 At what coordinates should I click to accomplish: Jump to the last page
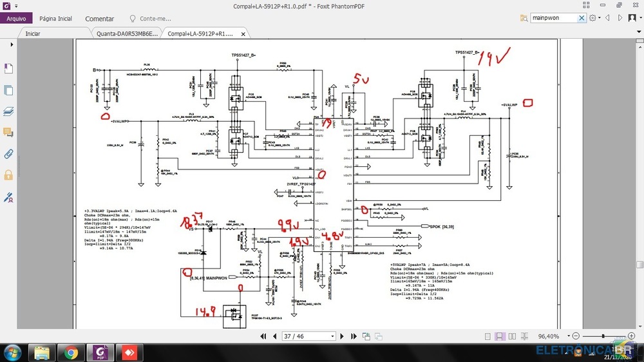[353, 336]
